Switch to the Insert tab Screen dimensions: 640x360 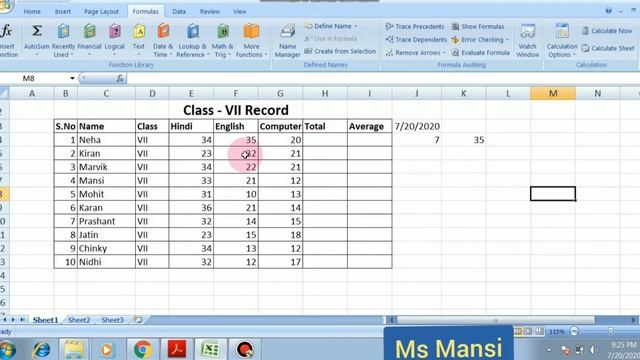pyautogui.click(x=62, y=11)
